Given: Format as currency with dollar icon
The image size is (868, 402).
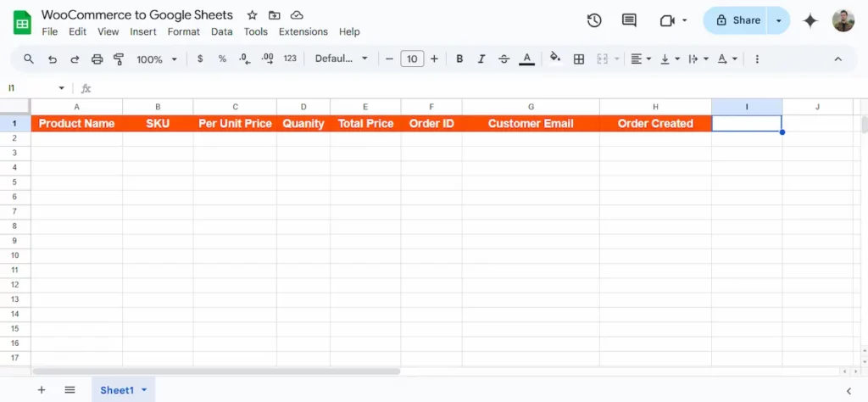Looking at the screenshot, I should point(200,59).
